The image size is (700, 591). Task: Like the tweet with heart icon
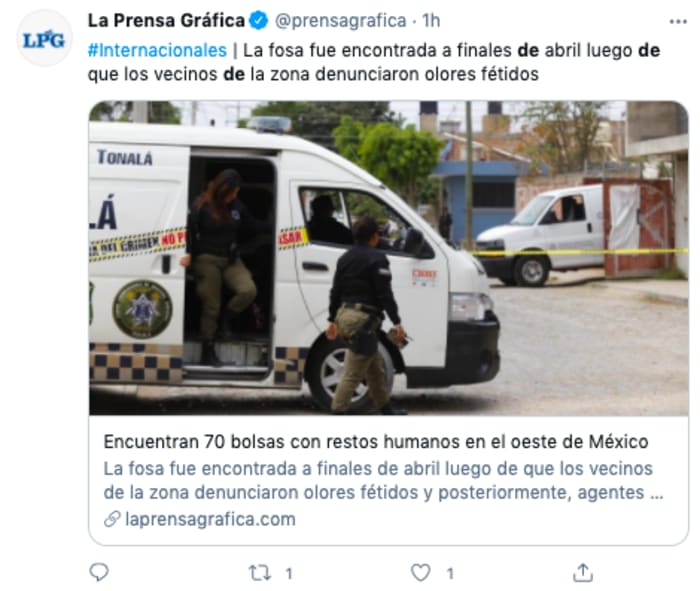(421, 573)
